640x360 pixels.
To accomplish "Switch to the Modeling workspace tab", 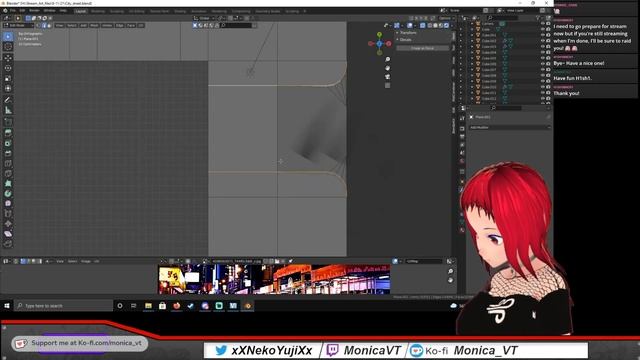I will [x=98, y=11].
